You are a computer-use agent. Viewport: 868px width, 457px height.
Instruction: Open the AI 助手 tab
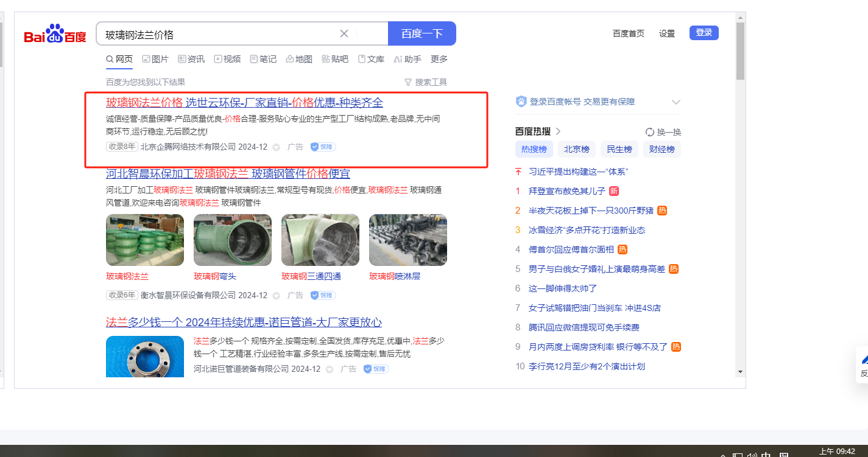[408, 59]
